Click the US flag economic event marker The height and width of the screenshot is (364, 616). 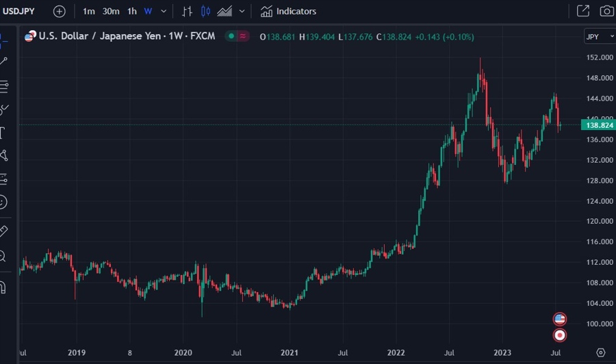(x=559, y=319)
